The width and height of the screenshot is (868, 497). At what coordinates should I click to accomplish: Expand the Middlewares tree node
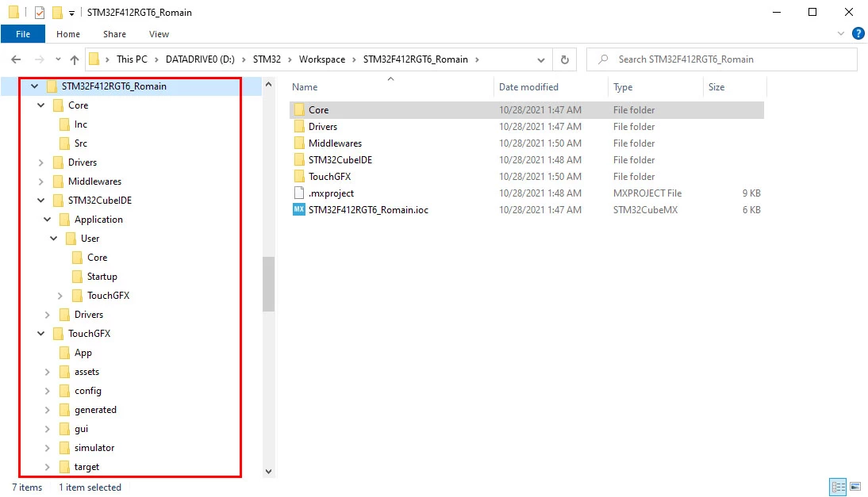(x=41, y=182)
